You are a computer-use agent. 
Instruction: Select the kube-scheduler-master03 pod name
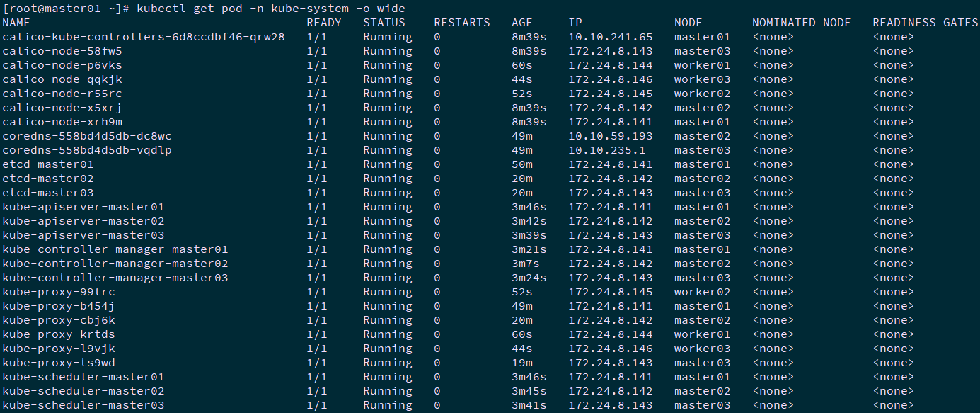point(83,405)
